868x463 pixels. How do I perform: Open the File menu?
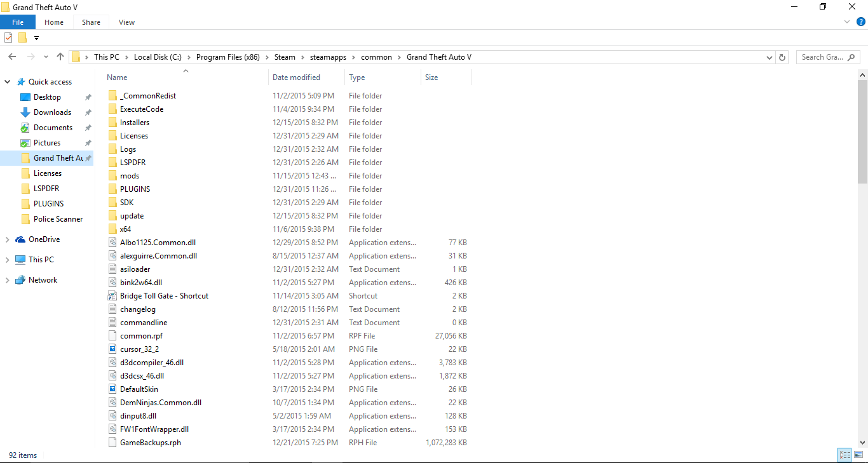click(x=18, y=22)
